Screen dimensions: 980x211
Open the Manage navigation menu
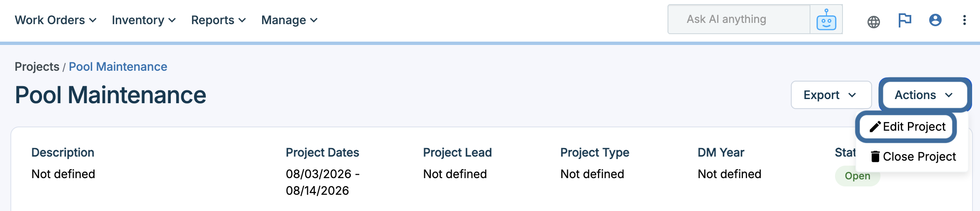click(x=289, y=20)
